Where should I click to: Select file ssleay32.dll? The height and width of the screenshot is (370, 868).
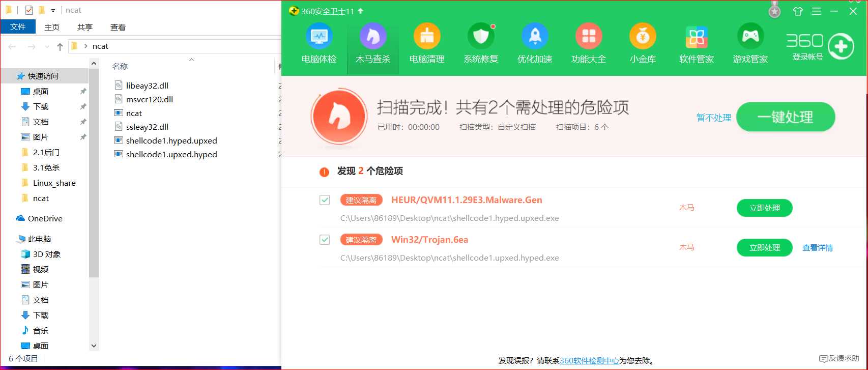click(147, 127)
